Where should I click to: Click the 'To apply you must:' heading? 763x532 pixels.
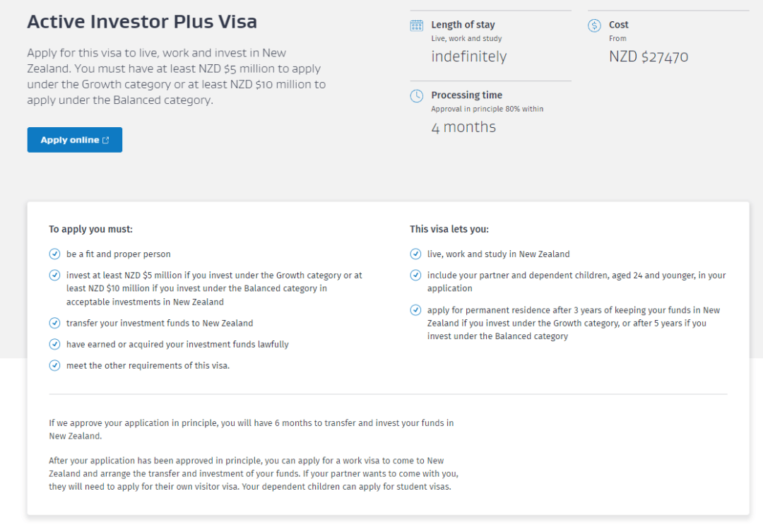tap(90, 230)
